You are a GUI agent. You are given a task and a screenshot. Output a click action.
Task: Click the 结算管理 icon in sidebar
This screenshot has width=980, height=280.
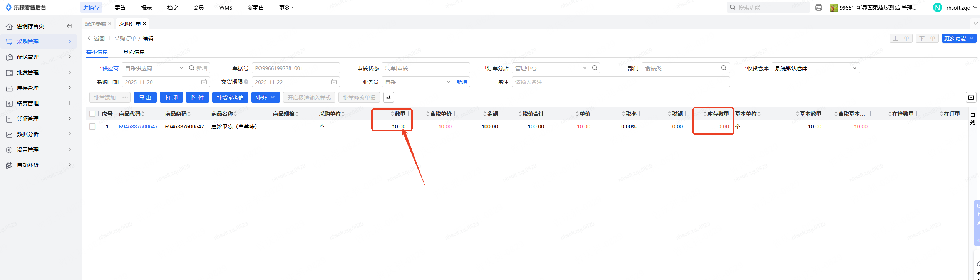[x=9, y=103]
